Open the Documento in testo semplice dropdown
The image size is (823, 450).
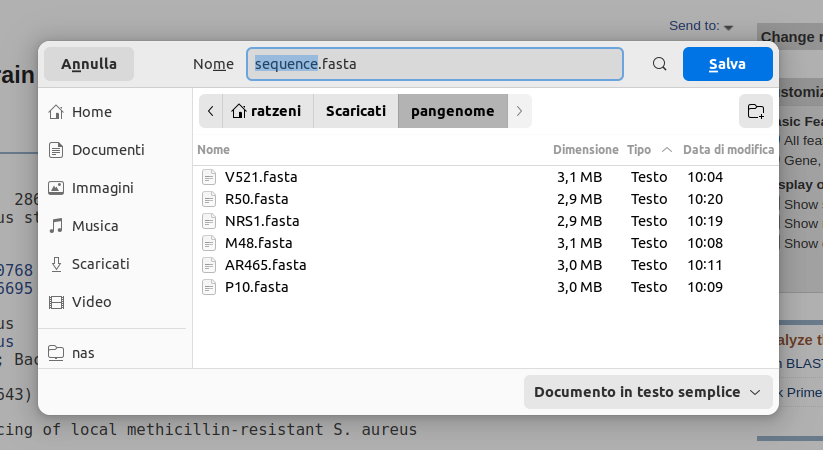[x=647, y=392]
